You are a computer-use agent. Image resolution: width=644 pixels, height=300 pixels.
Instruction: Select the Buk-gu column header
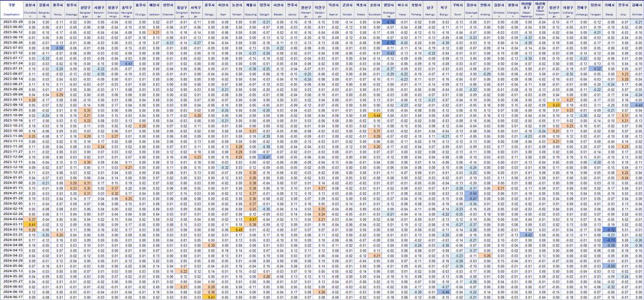click(444, 10)
